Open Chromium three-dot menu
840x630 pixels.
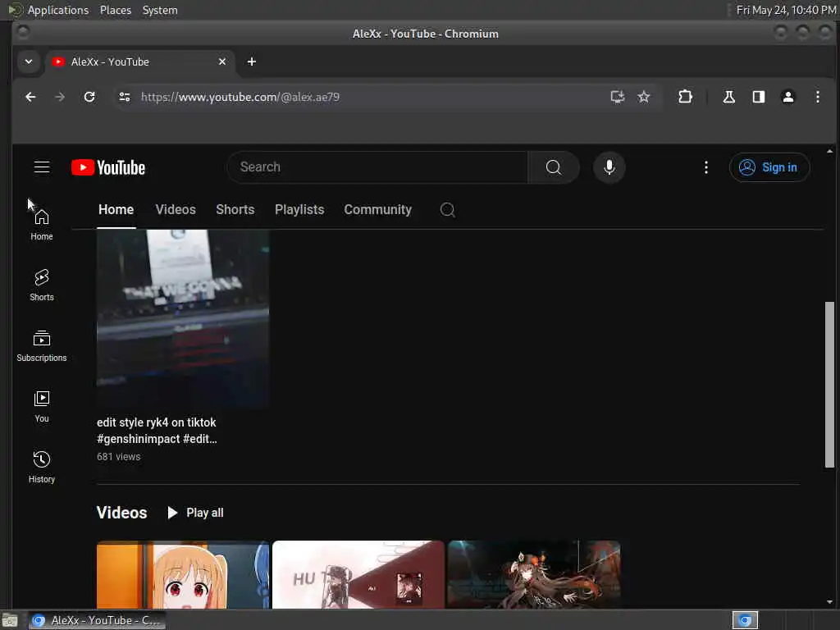tap(818, 97)
